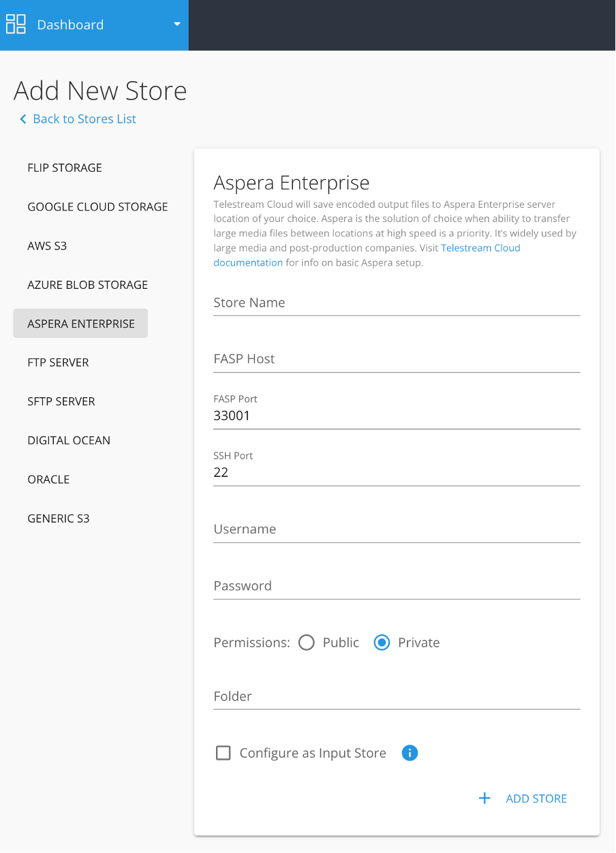Click the plus icon next to ADD STORE
616x853 pixels.
tap(484, 798)
